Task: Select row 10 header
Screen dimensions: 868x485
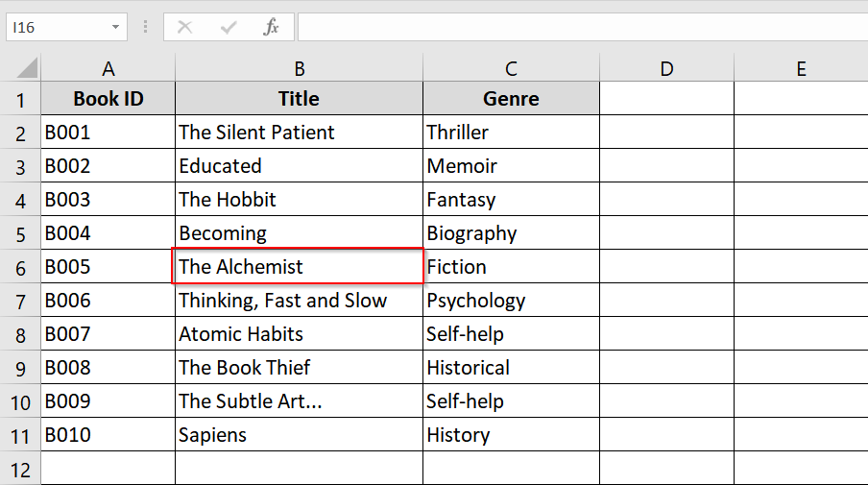Action: [20, 401]
